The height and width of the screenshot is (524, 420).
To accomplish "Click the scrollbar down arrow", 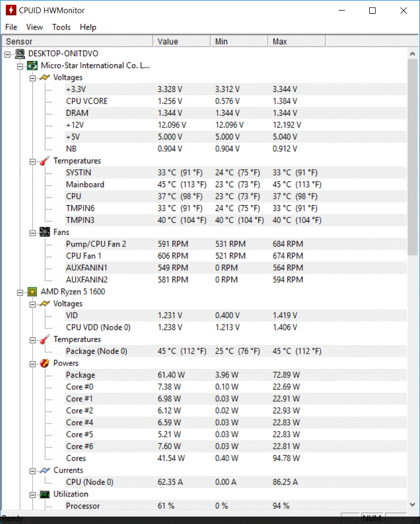I will tap(412, 504).
